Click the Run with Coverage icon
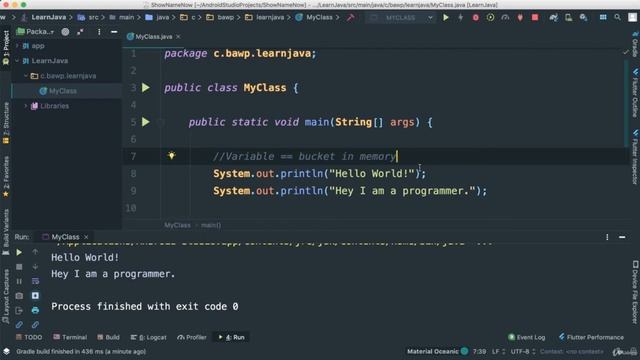Viewport: 640px width, 360px height. pos(491,18)
